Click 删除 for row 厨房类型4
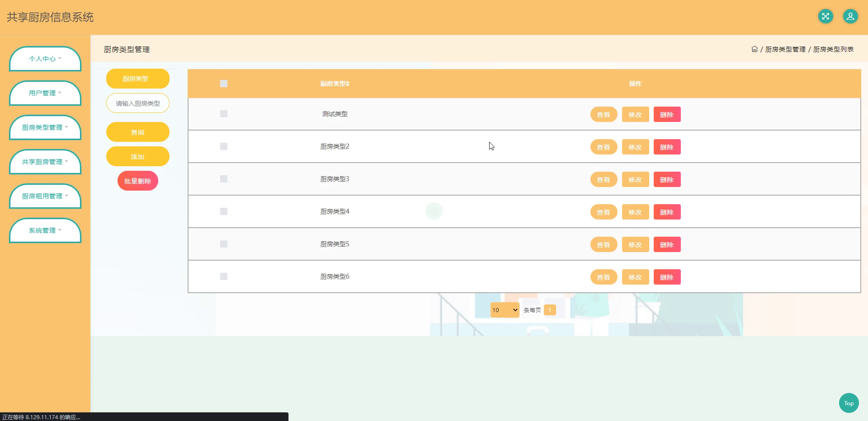 point(667,212)
